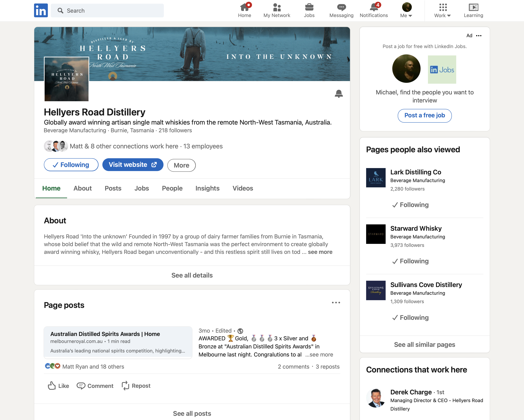Toggle the Following button on Hellyers Road
The image size is (524, 420).
click(71, 165)
